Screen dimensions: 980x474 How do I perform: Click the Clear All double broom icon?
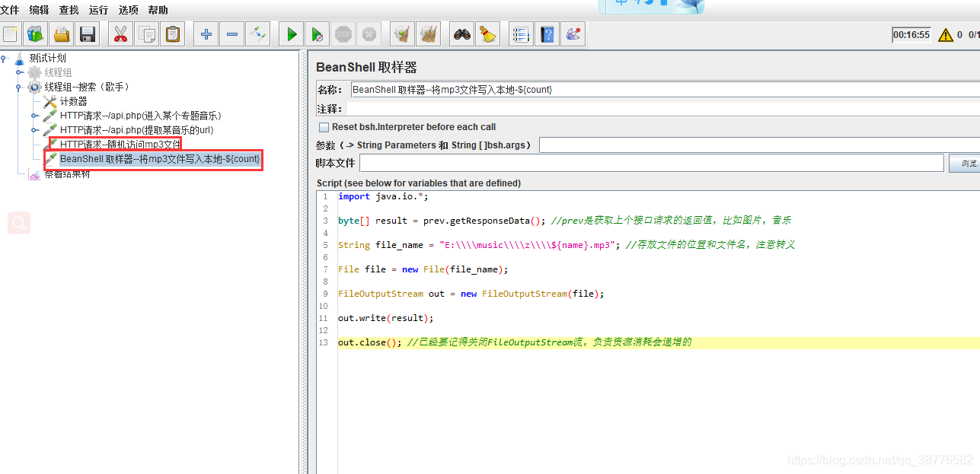429,33
